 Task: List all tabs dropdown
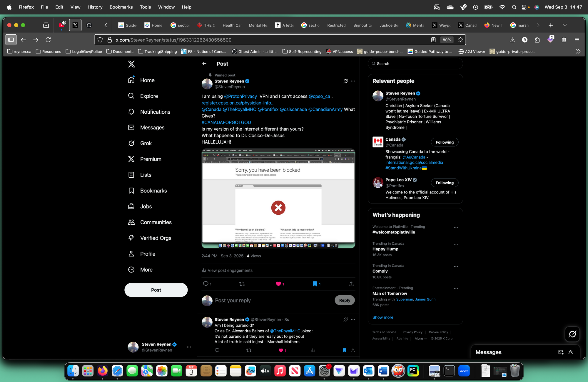tap(564, 25)
